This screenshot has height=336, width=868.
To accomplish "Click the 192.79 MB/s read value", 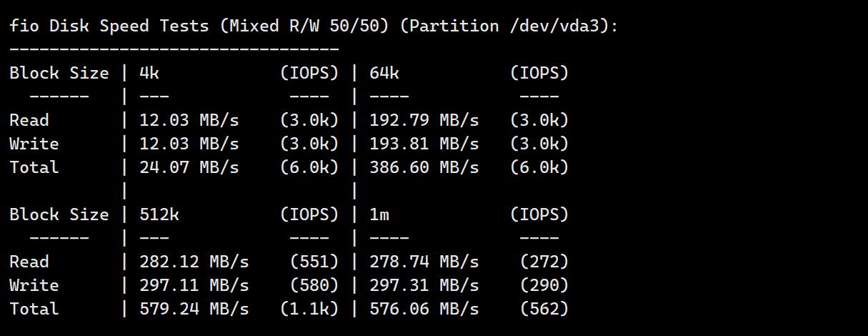I will 424,120.
